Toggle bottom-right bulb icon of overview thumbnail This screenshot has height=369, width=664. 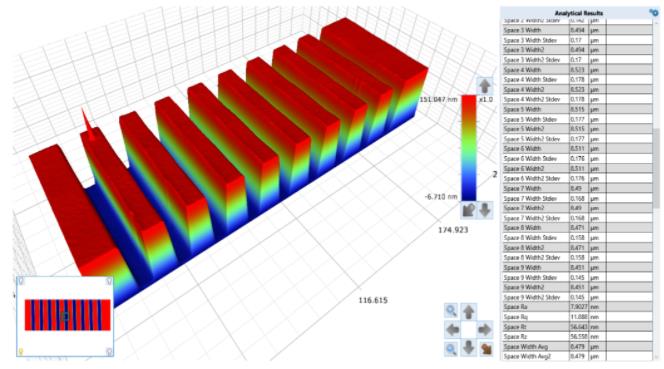click(x=109, y=351)
